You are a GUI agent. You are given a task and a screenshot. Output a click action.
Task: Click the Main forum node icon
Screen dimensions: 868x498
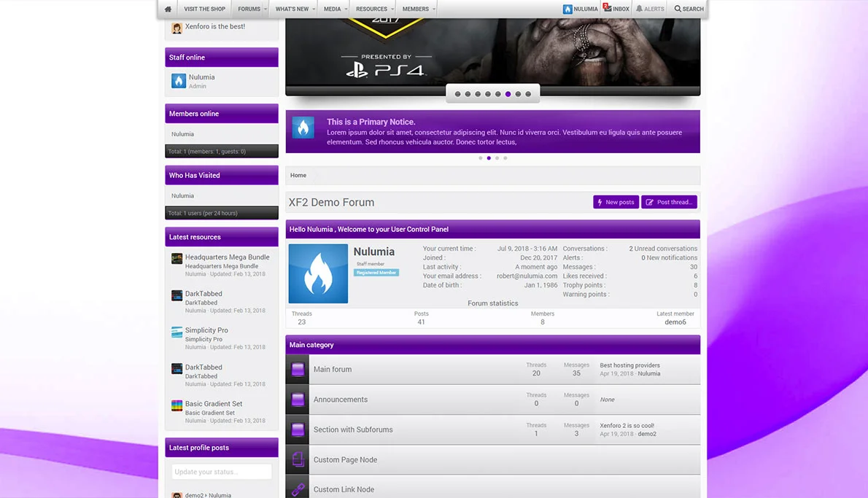pyautogui.click(x=298, y=370)
